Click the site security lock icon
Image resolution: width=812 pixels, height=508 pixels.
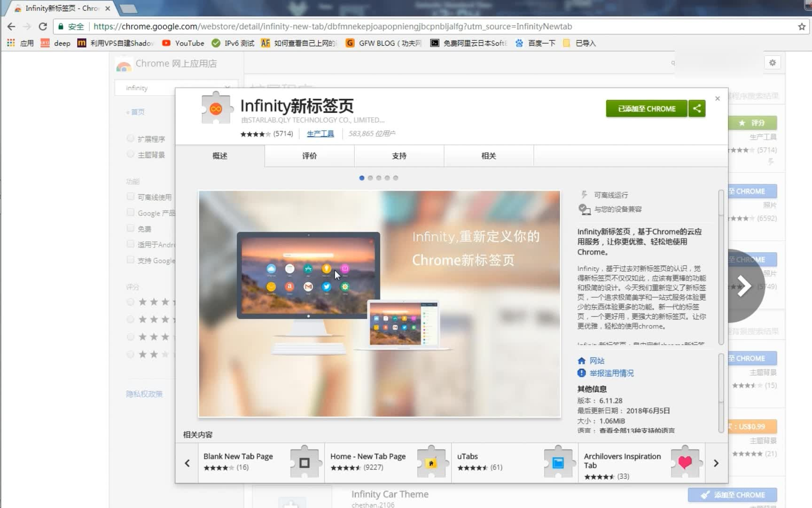61,27
